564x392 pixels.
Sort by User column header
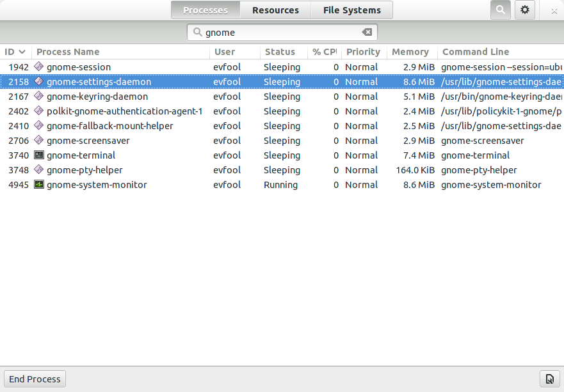click(x=234, y=52)
